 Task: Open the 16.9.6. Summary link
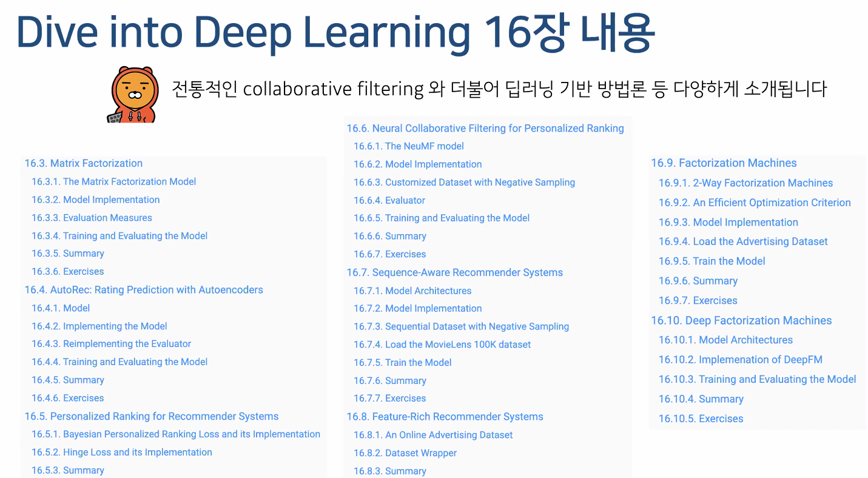(x=698, y=281)
